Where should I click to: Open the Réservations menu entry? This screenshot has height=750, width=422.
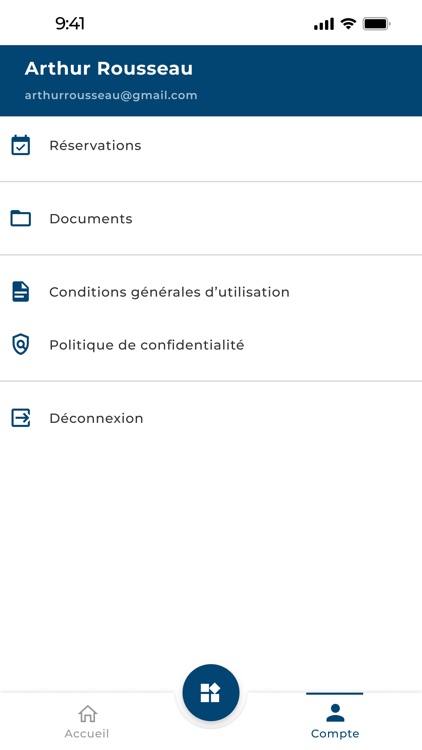pyautogui.click(x=211, y=145)
